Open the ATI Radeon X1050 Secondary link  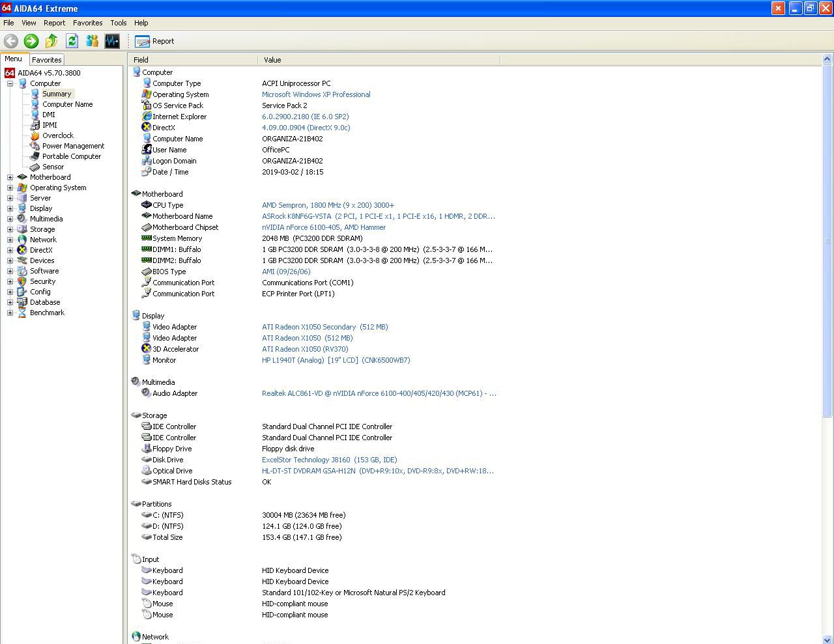pyautogui.click(x=325, y=327)
